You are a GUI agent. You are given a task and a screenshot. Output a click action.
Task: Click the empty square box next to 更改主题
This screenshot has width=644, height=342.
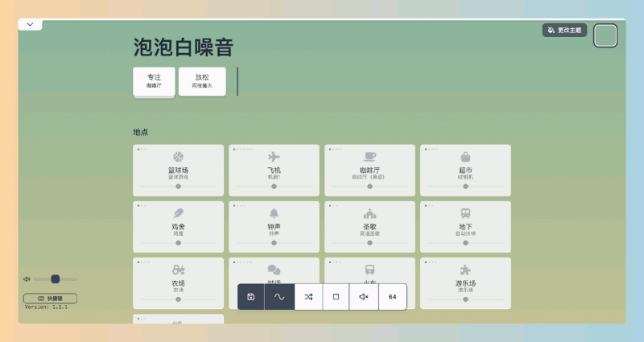(x=605, y=35)
